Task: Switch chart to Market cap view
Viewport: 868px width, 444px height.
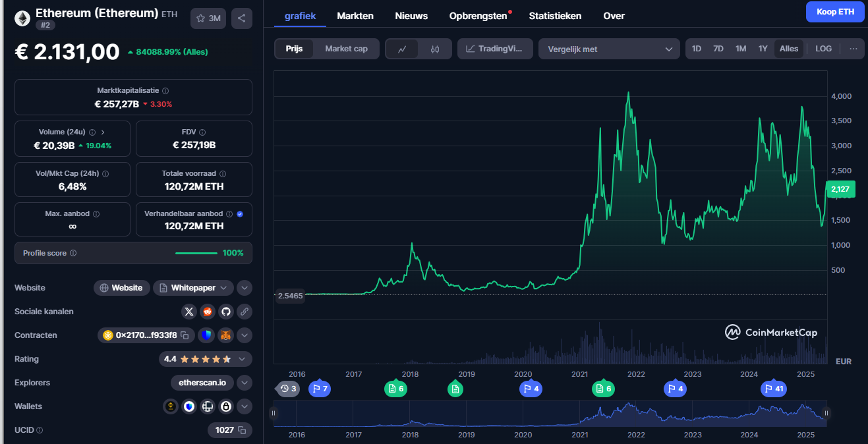Action: (346, 49)
